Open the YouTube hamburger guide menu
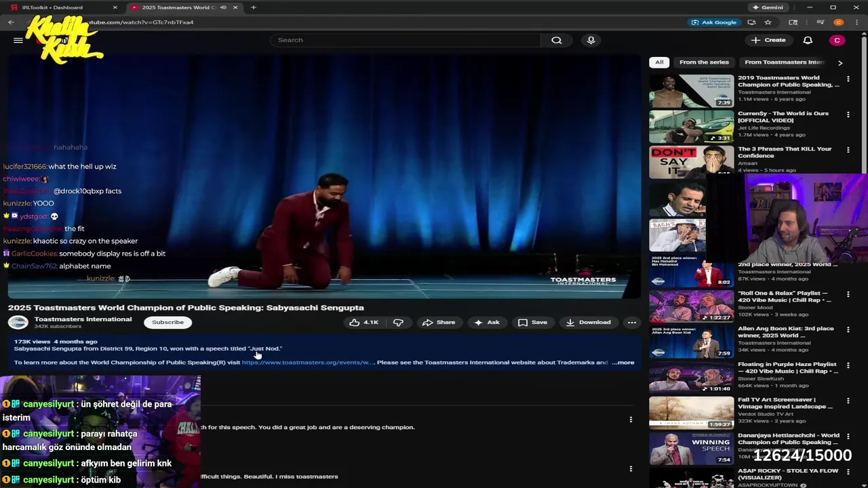 (18, 40)
